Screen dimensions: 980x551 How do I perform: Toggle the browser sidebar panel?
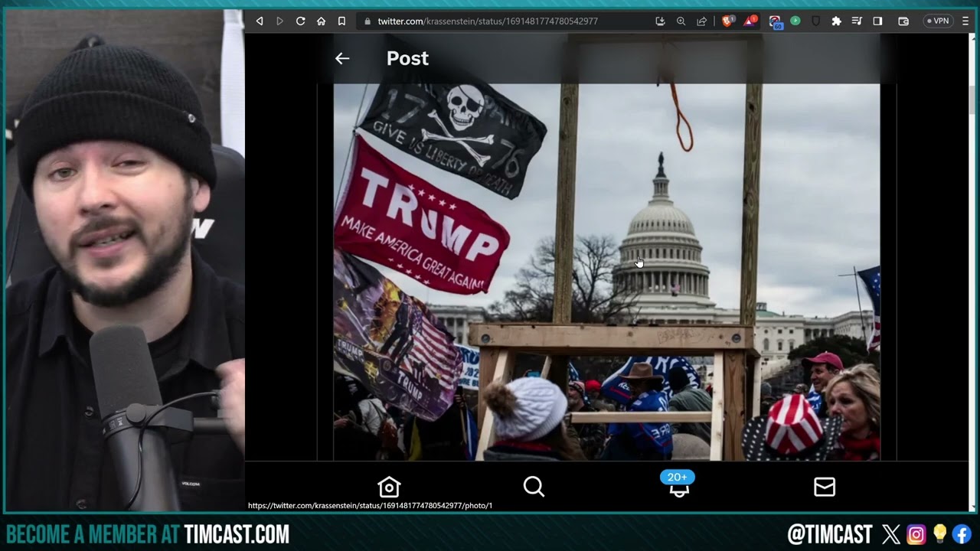click(x=877, y=21)
